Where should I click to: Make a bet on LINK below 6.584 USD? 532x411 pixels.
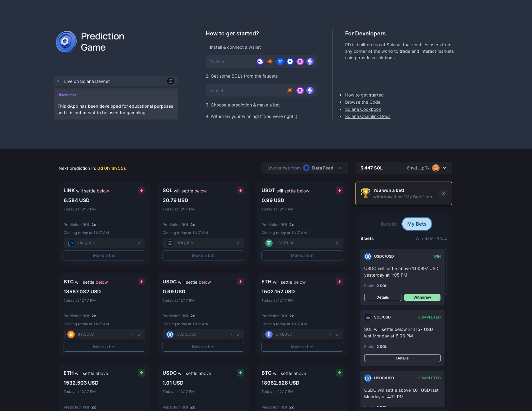click(x=104, y=255)
